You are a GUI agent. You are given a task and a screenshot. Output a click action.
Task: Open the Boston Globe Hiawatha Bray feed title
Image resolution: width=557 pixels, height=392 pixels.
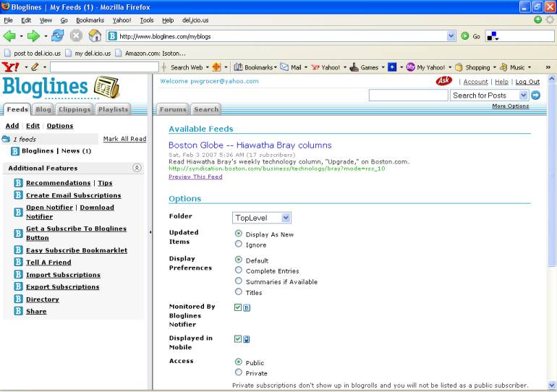pos(250,145)
